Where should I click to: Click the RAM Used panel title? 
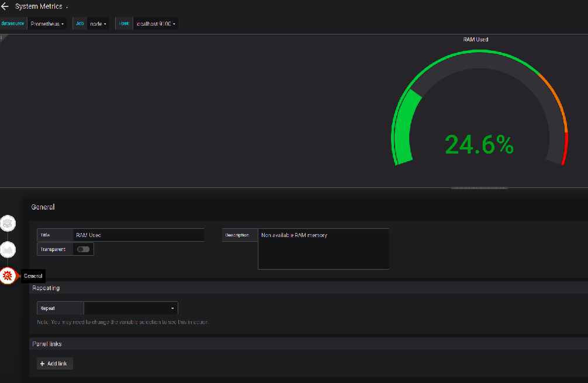pyautogui.click(x=476, y=39)
